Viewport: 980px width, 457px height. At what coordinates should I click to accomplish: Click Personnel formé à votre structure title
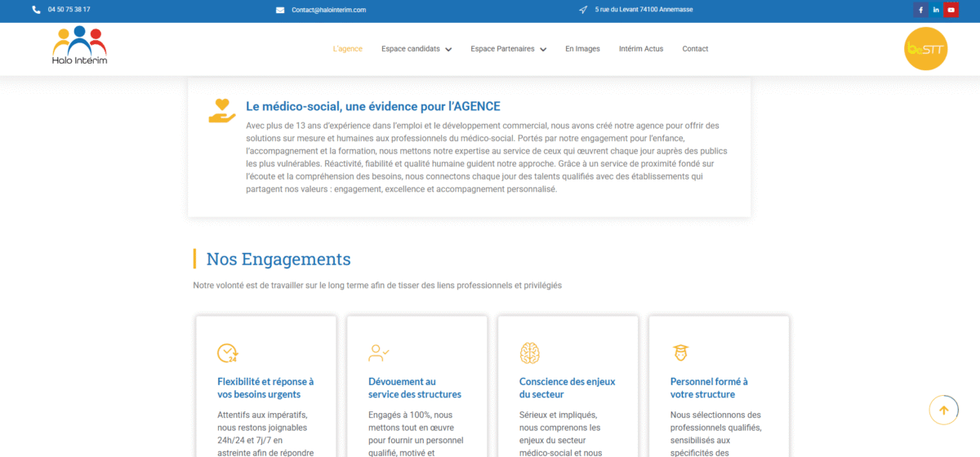tap(709, 388)
